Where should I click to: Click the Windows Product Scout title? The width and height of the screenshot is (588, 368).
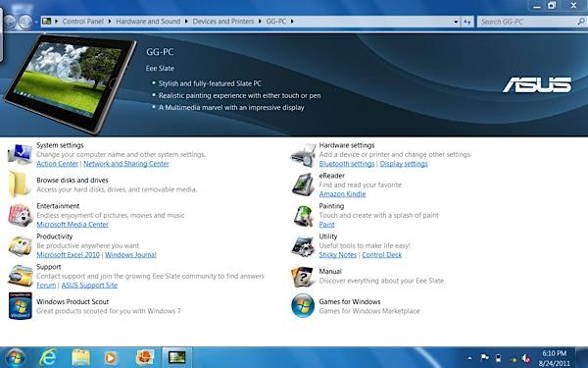pos(73,301)
